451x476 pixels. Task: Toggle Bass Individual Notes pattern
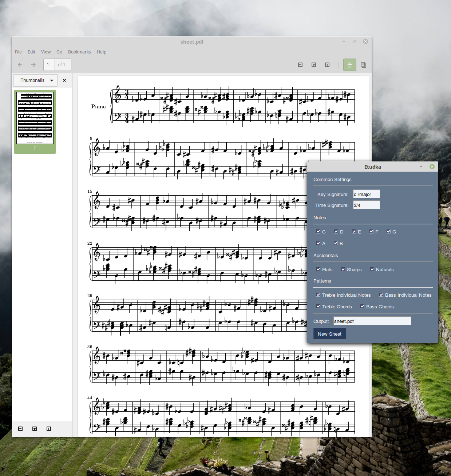pyautogui.click(x=381, y=295)
